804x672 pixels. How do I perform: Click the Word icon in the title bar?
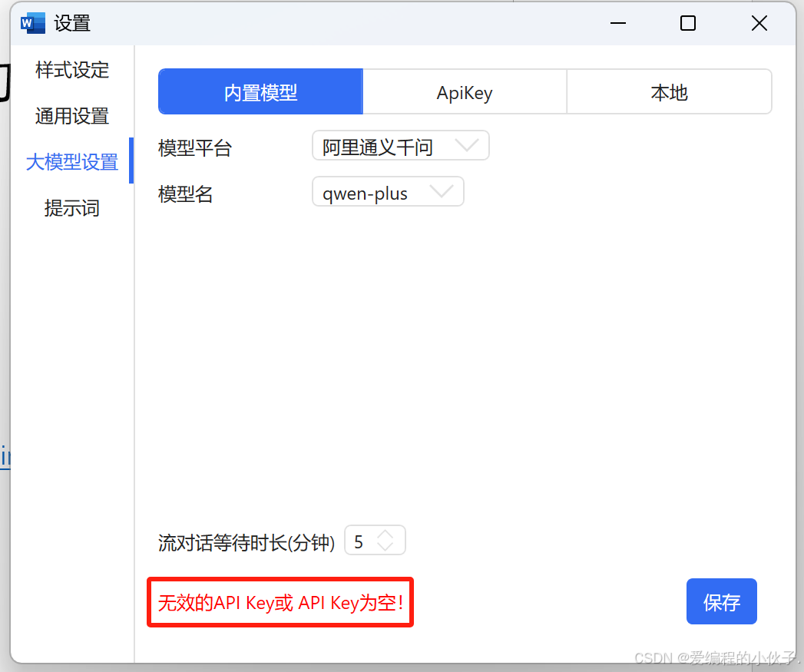tap(31, 23)
